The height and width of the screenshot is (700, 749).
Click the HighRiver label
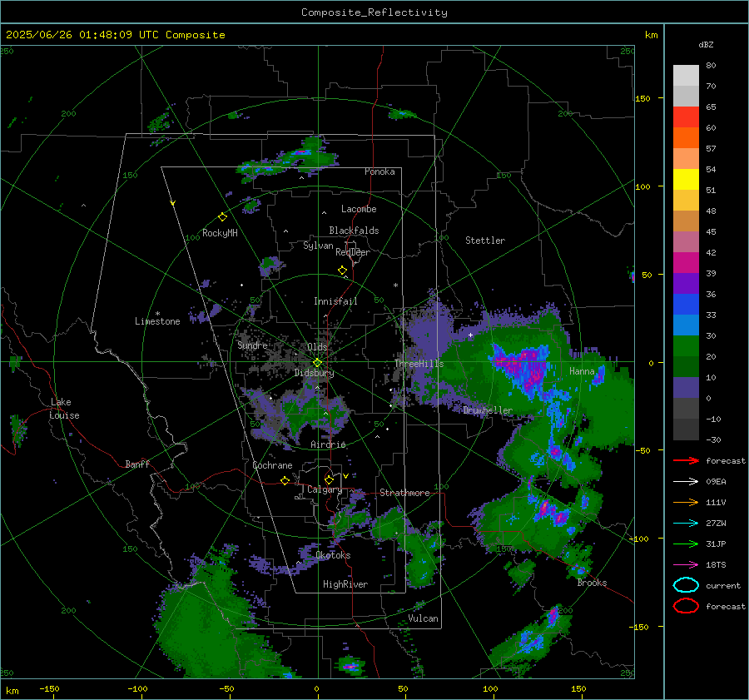pos(345,584)
